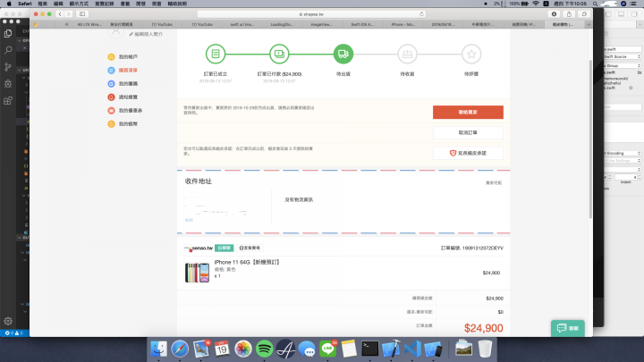Image resolution: width=644 pixels, height=362 pixels.
Task: Open the floating green chat widget
Action: pos(568,328)
